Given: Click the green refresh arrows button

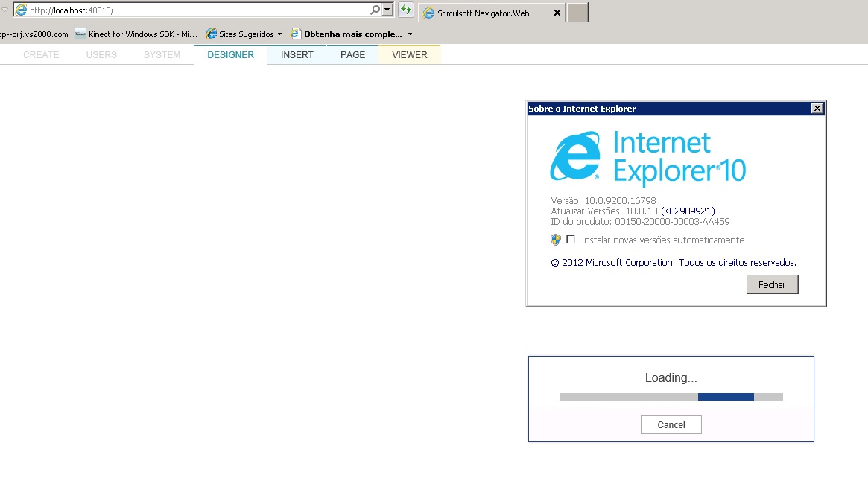Looking at the screenshot, I should tap(406, 10).
